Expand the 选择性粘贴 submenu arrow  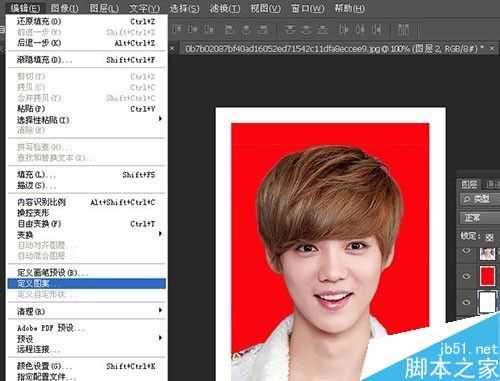click(x=160, y=119)
